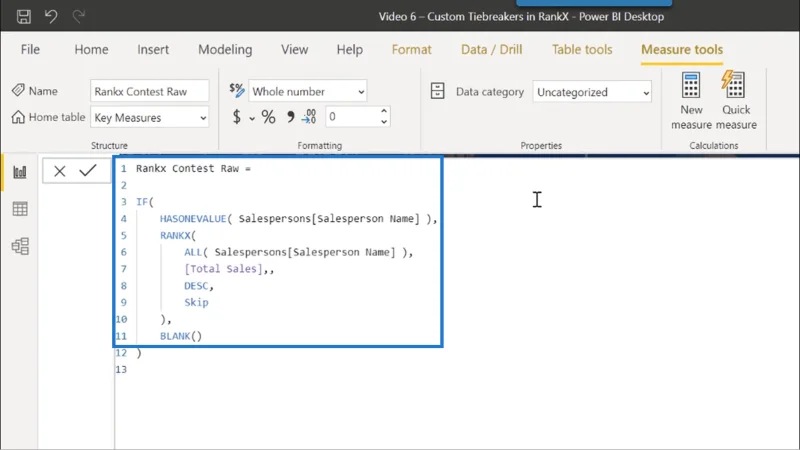800x450 pixels.
Task: Switch to Report view icon
Action: point(20,172)
